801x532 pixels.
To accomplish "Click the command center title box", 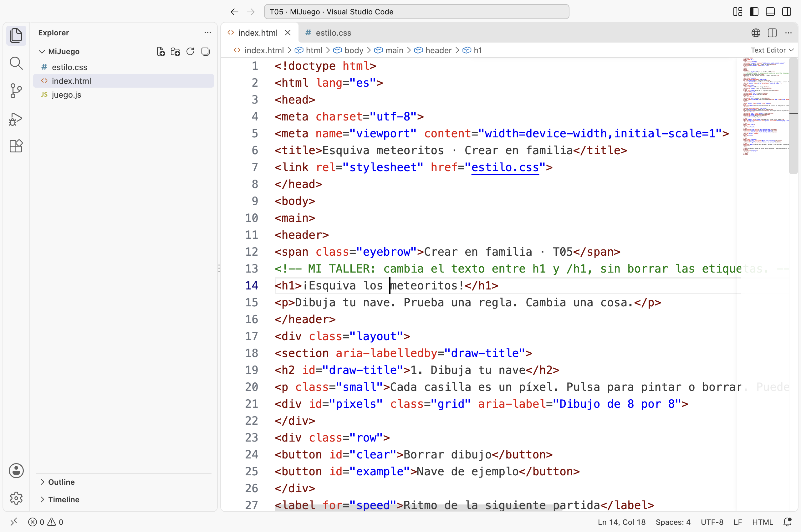I will coord(416,12).
